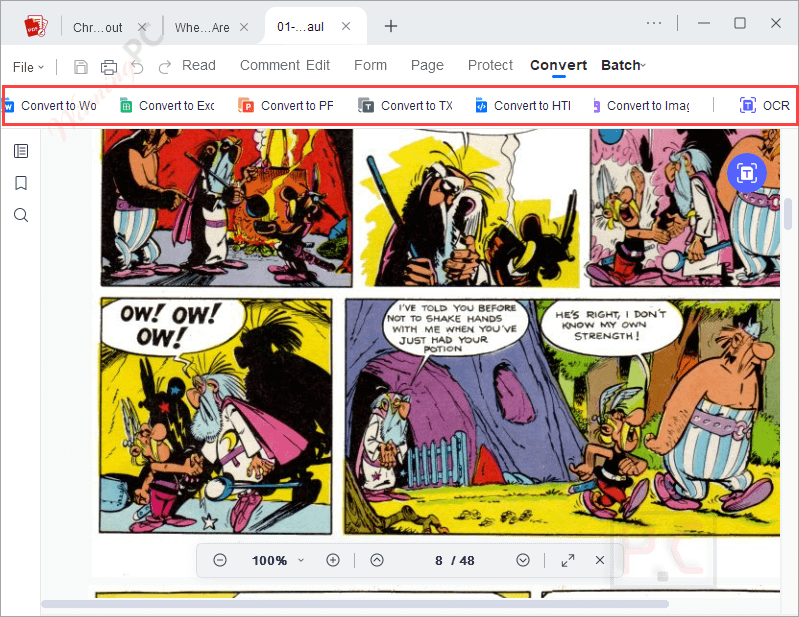
Task: Open the search sidebar icon
Action: (x=21, y=215)
